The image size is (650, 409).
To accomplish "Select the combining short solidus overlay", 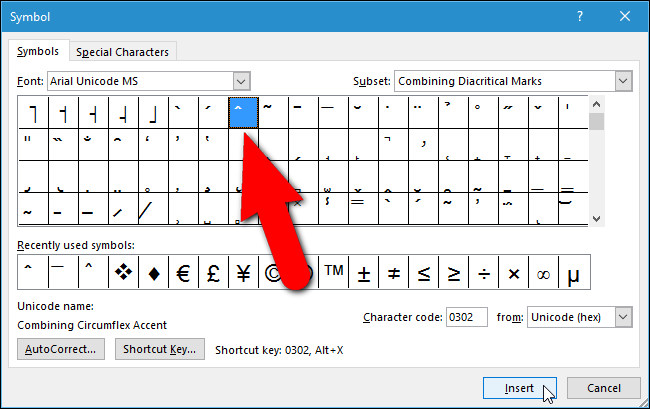I will (123, 208).
